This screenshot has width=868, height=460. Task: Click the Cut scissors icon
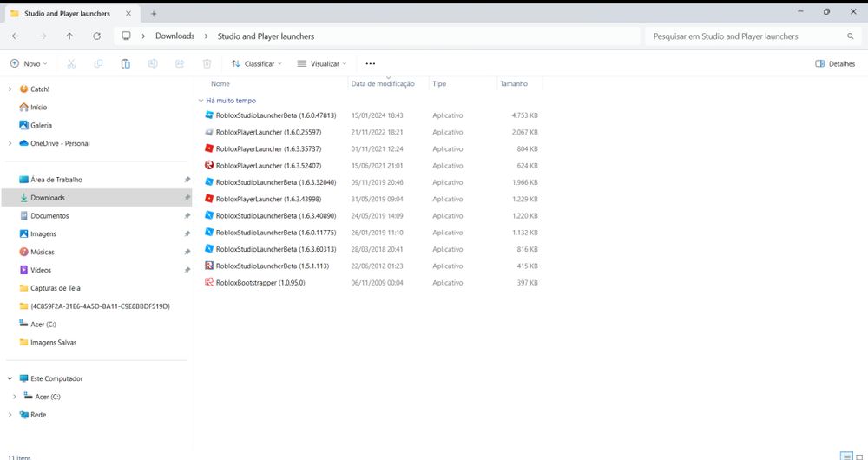[x=71, y=63]
